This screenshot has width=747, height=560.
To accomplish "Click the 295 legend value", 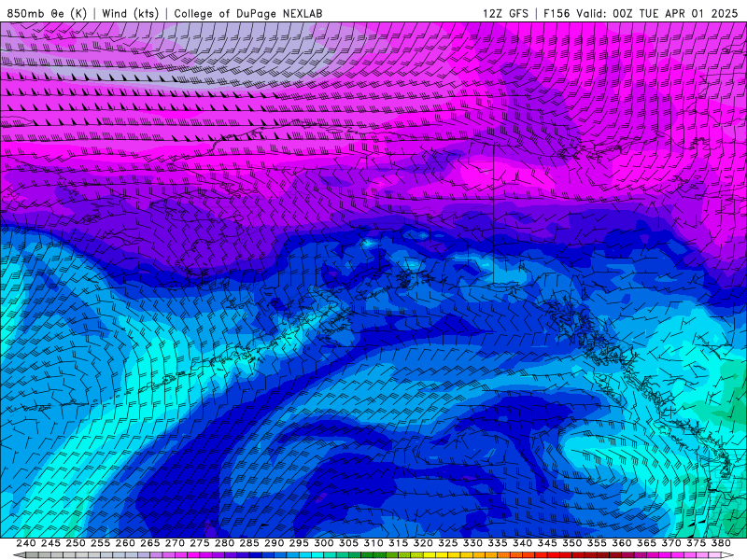I will tap(299, 543).
